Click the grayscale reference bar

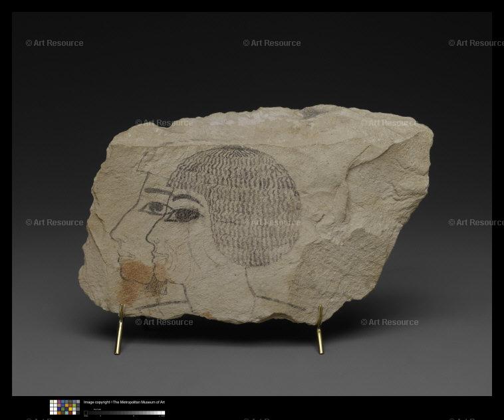coord(124,413)
